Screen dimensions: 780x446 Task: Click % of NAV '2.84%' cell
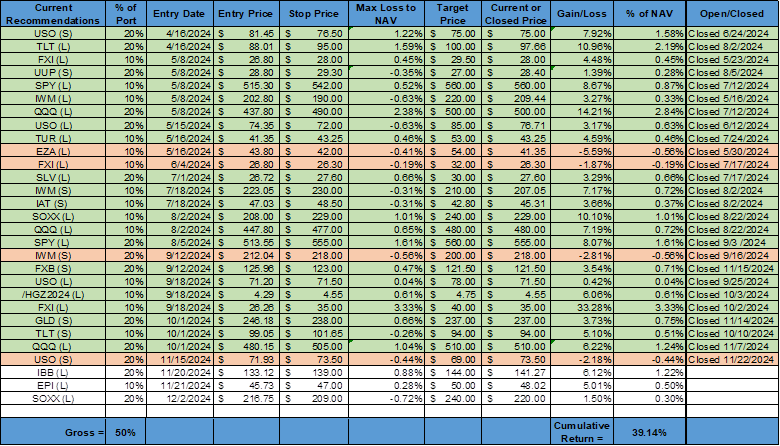click(x=650, y=111)
